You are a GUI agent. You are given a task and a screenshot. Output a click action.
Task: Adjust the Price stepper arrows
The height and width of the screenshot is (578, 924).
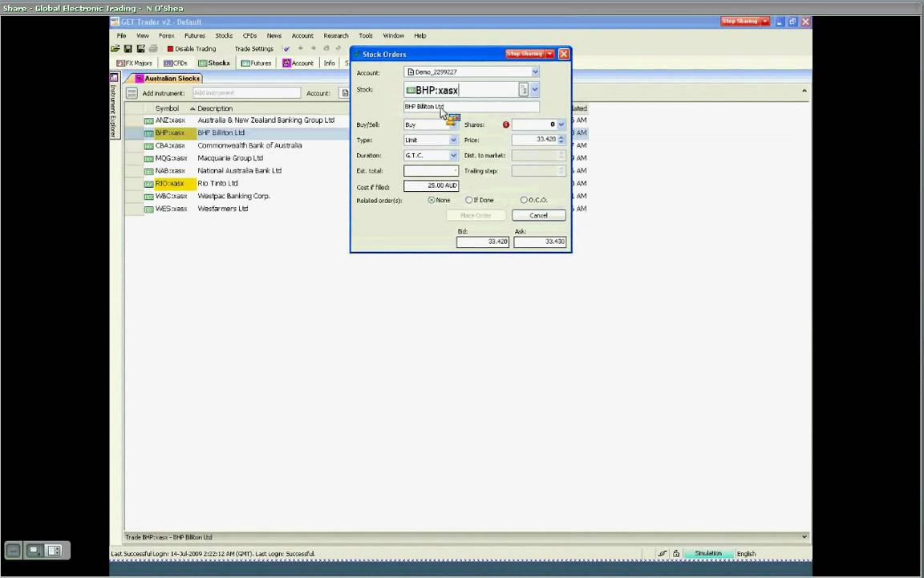pos(561,140)
